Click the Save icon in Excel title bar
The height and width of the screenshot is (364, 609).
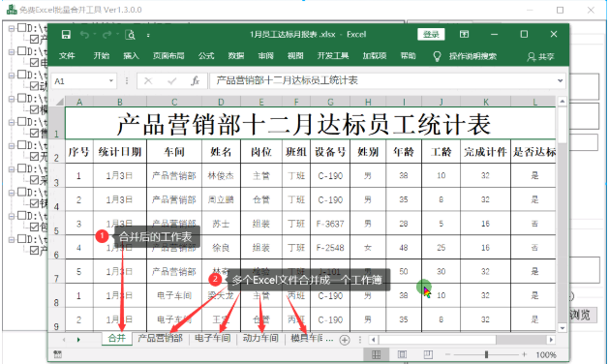point(66,35)
